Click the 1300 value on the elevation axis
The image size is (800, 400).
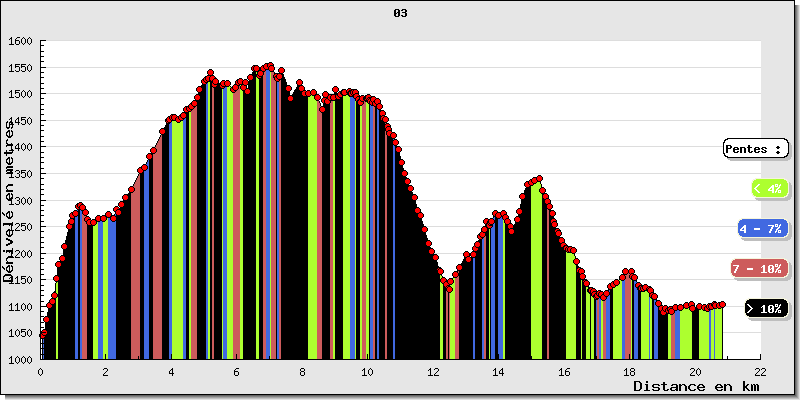click(20, 201)
